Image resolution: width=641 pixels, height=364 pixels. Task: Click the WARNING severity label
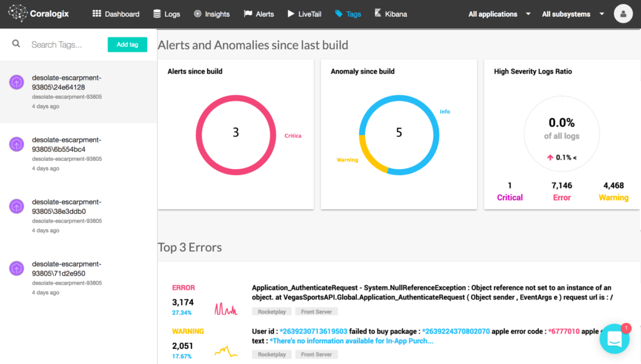188,331
